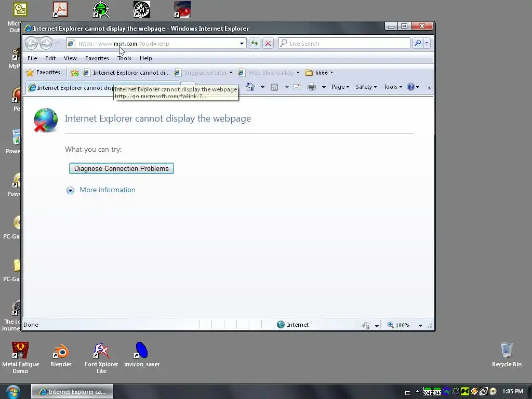Viewport: 532px width, 399px height.
Task: Run search with the magnifier button
Action: coord(418,43)
